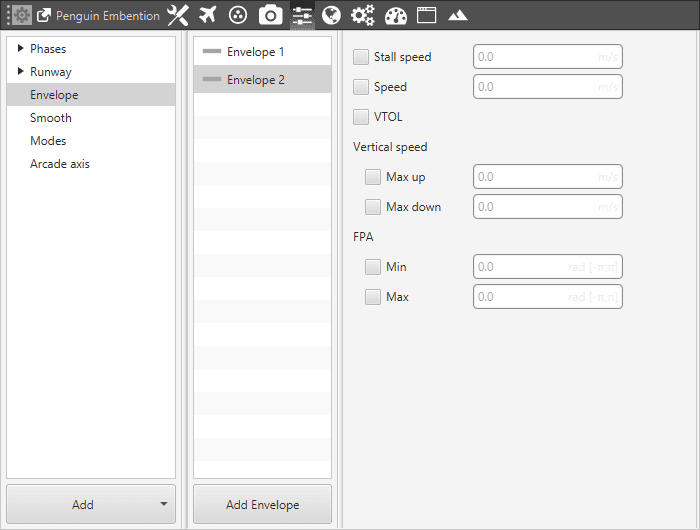
Task: Grab the toolbar drag handle dots
Action: (8, 15)
